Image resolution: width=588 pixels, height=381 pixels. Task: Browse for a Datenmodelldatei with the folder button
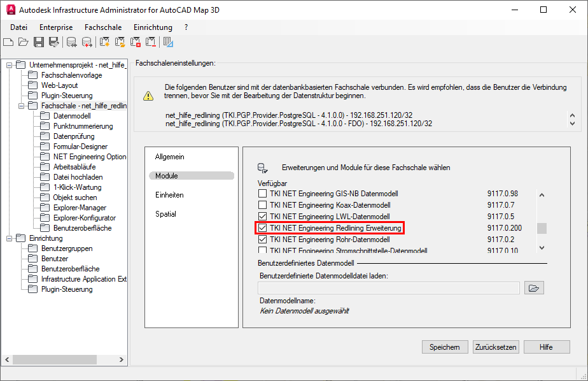coord(534,287)
